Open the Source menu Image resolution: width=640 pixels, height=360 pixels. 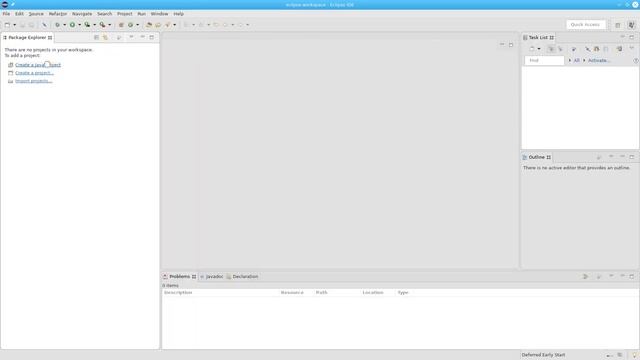[x=36, y=14]
